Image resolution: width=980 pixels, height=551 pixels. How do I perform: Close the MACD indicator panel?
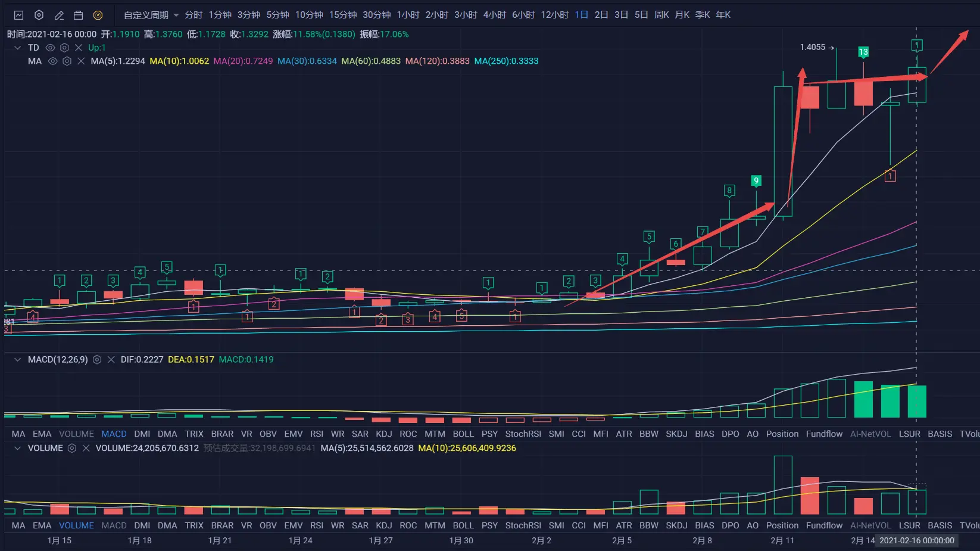(x=111, y=360)
